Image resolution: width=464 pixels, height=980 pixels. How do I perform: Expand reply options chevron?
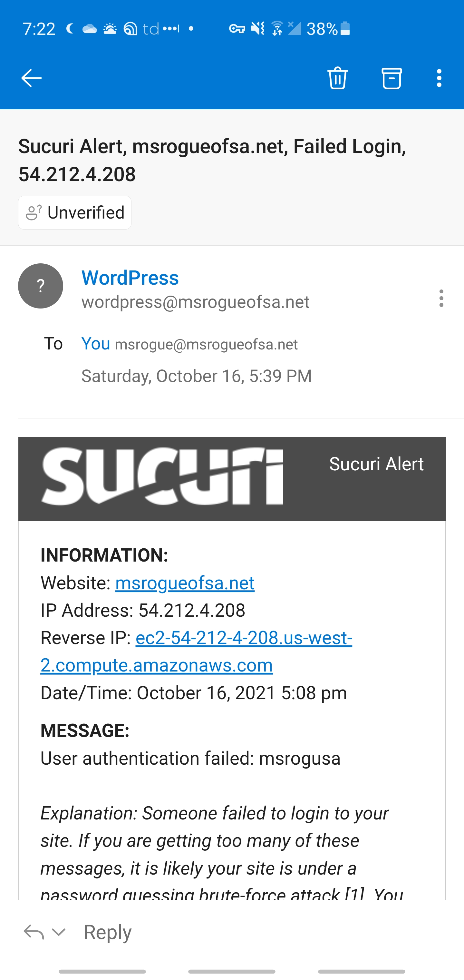coord(59,932)
